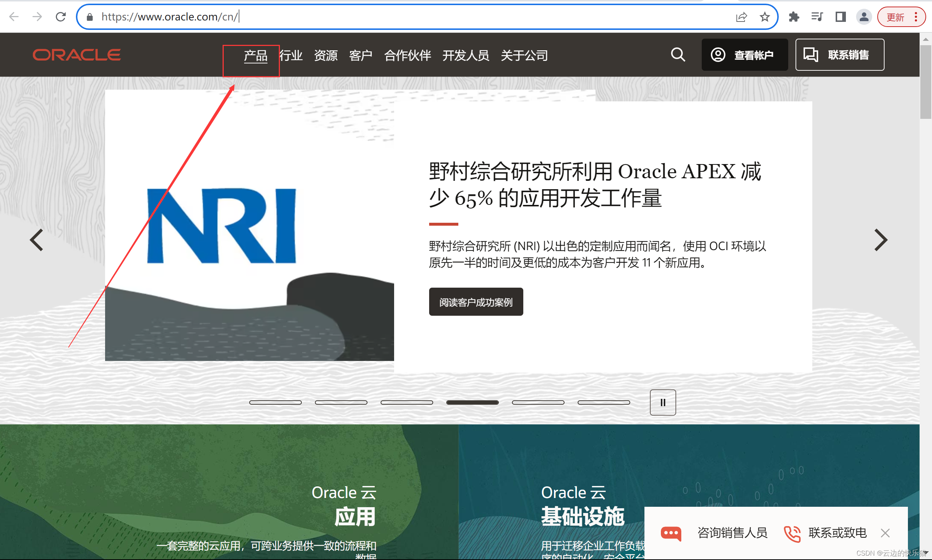
Task: Open the media controls playlist icon
Action: pyautogui.click(x=817, y=17)
